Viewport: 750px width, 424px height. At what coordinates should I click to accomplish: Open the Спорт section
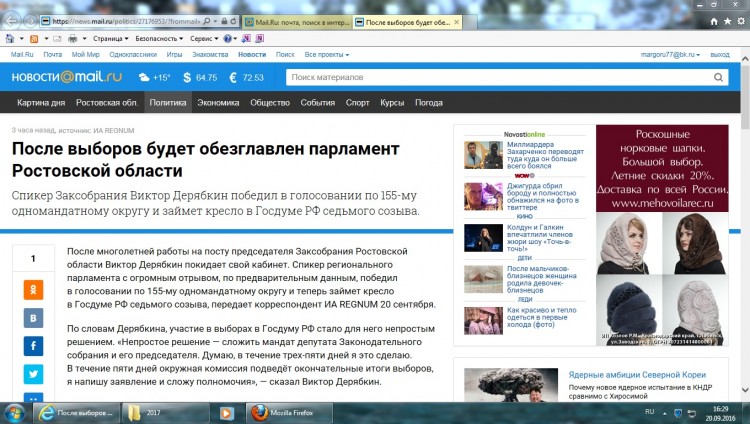pos(357,102)
